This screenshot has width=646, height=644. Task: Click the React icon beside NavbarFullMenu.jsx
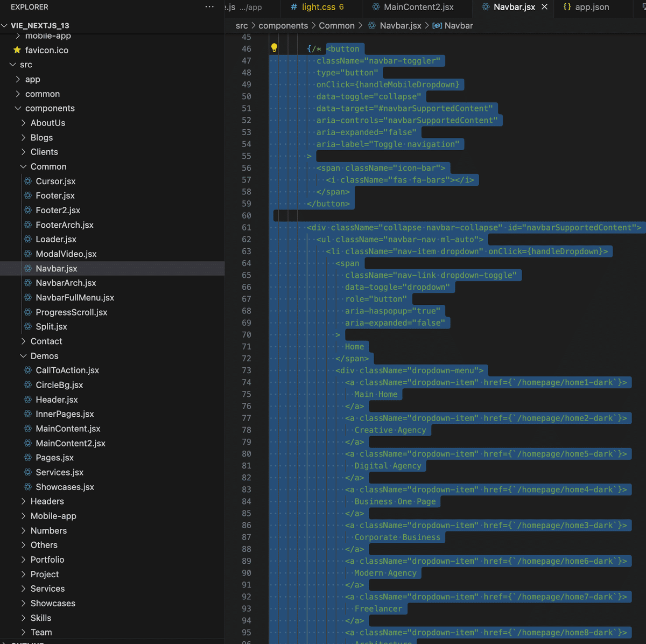(x=28, y=297)
